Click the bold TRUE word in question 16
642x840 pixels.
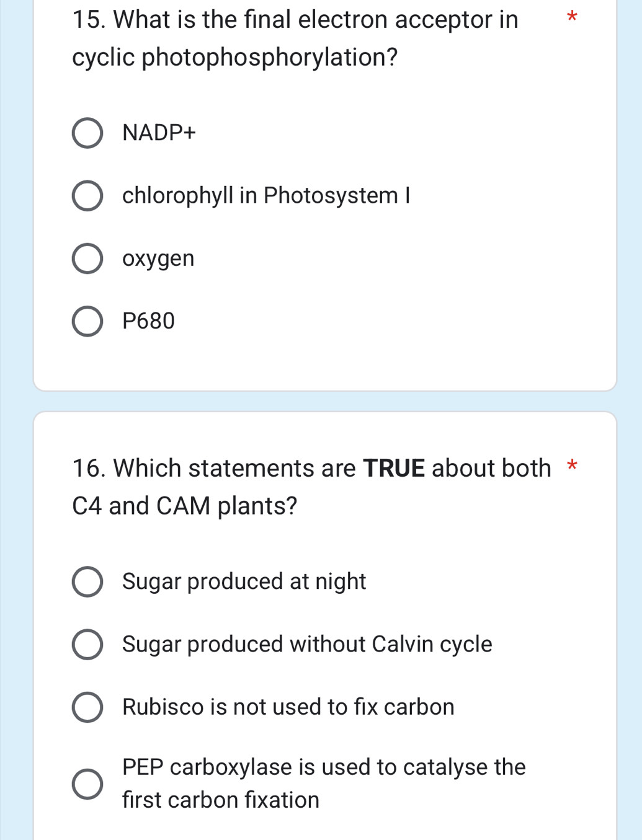pyautogui.click(x=395, y=467)
